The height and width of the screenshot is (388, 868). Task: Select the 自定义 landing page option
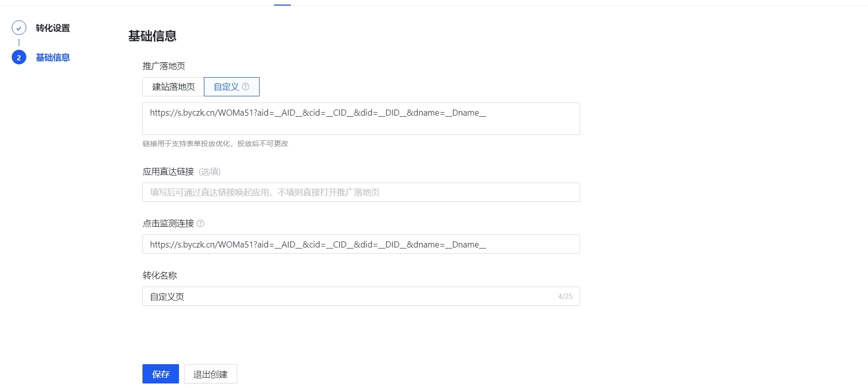tap(226, 87)
